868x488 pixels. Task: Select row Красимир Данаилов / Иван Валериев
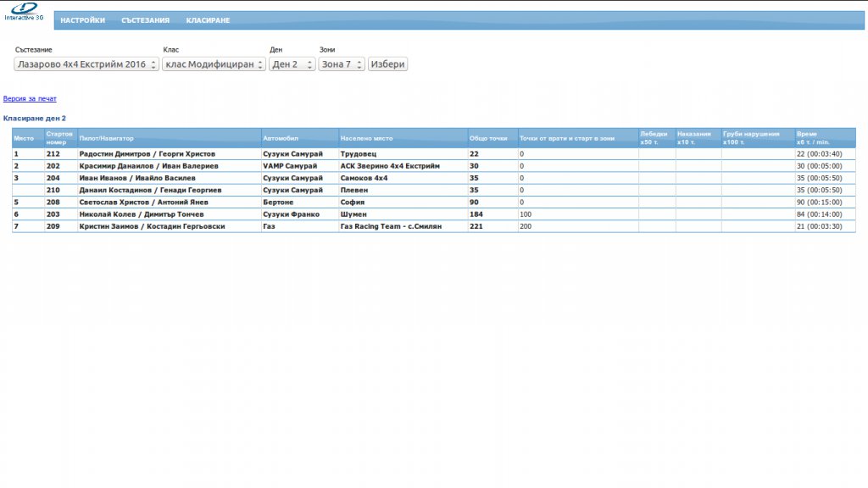pos(433,166)
